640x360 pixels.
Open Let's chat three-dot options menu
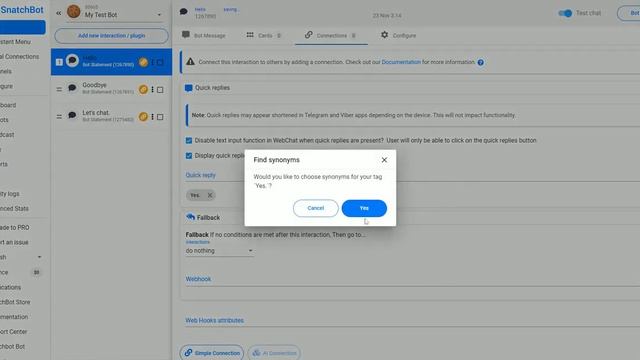coord(153,117)
